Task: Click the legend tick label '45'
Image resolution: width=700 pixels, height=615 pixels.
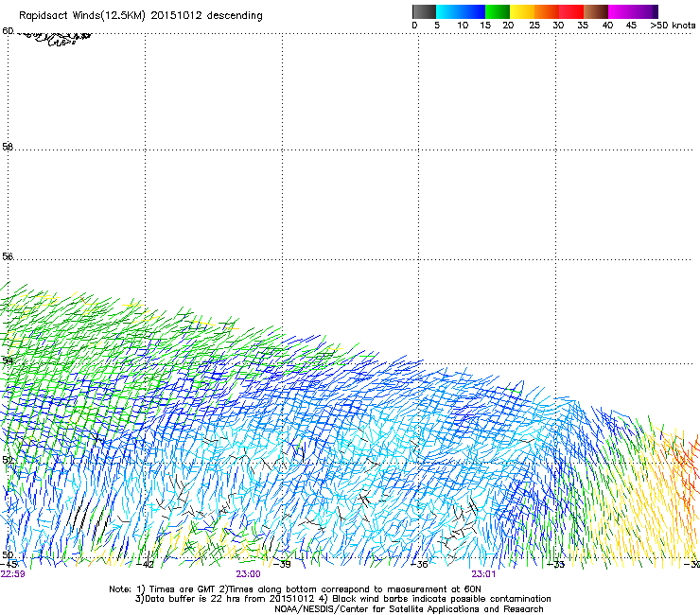Action: coord(631,26)
